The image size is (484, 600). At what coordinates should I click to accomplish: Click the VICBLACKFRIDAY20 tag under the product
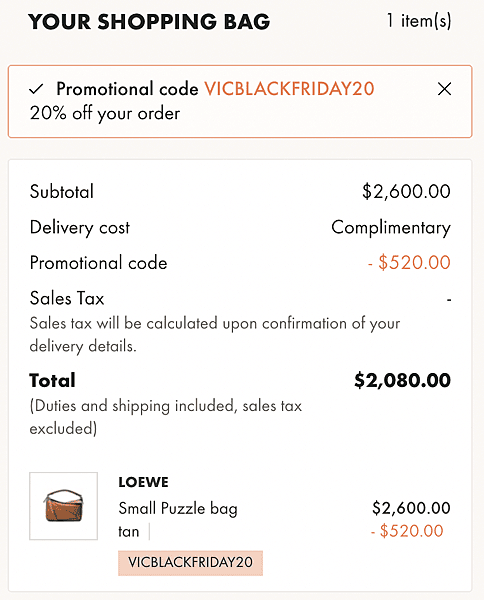click(x=191, y=562)
